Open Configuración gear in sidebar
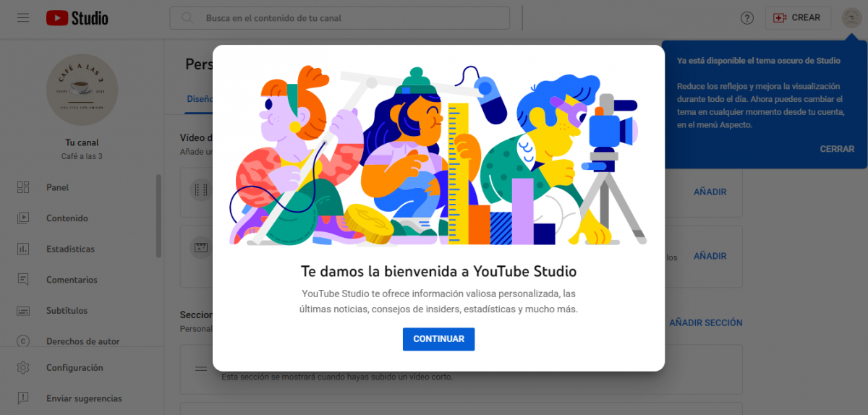Screen dimensions: 868x415 point(23,368)
